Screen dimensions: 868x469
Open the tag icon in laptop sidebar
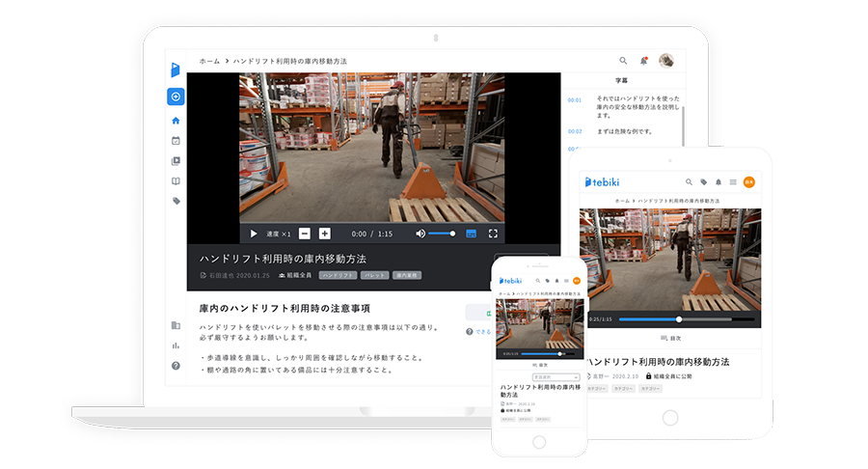click(x=176, y=201)
